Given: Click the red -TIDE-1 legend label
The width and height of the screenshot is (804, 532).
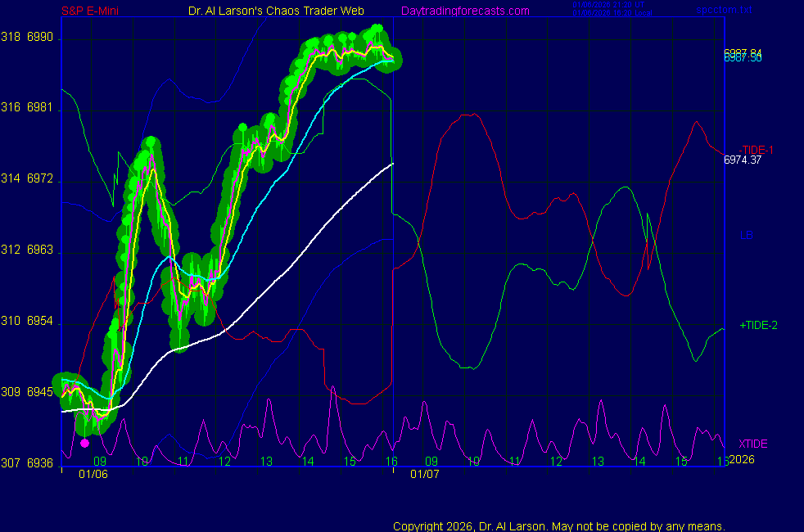Looking at the screenshot, I should pos(757,149).
